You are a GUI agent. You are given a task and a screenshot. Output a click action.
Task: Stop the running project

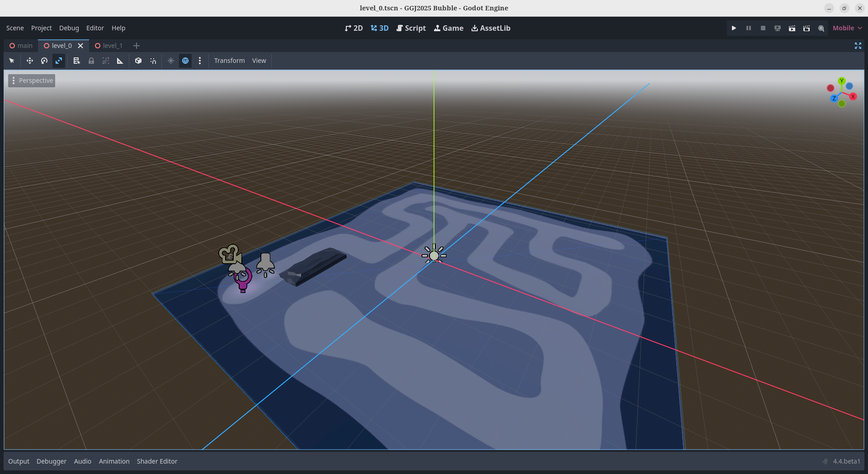763,28
